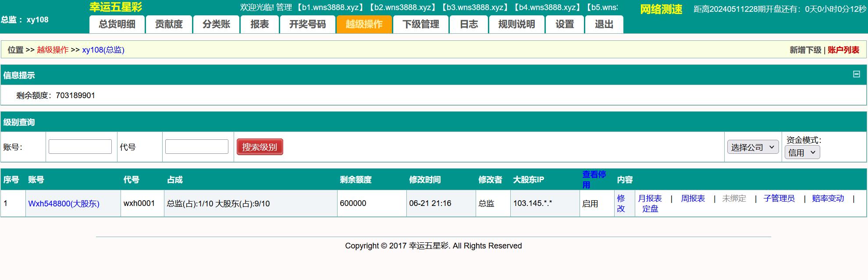
Task: Focus the 账号 search input field
Action: [80, 147]
